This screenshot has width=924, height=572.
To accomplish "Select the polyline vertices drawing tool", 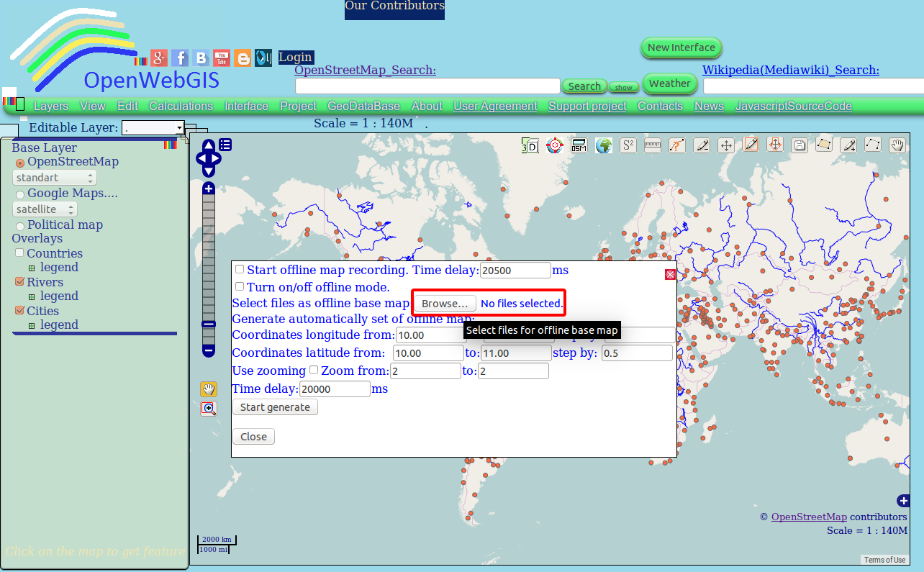I will (x=873, y=145).
